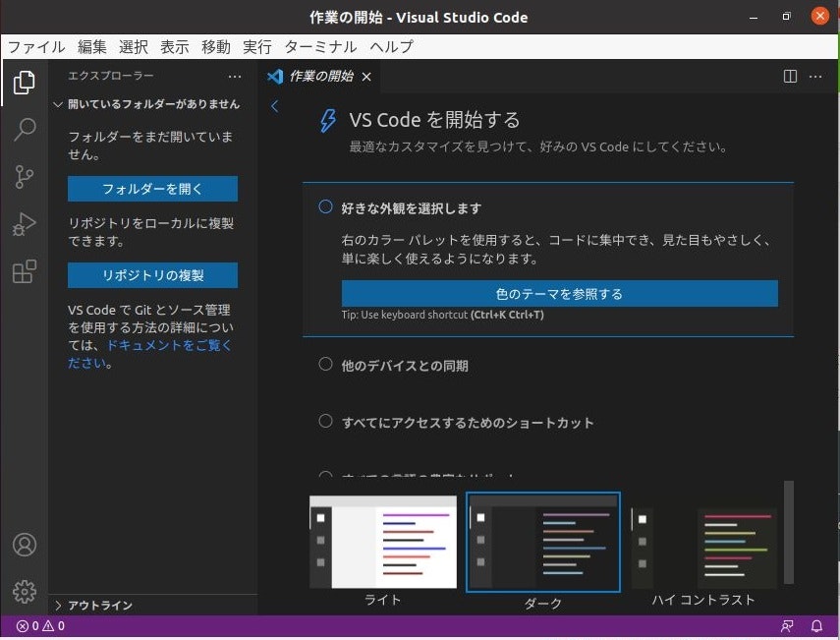Choose the ライト theme thumbnail
840x640 pixels.
pos(383,542)
